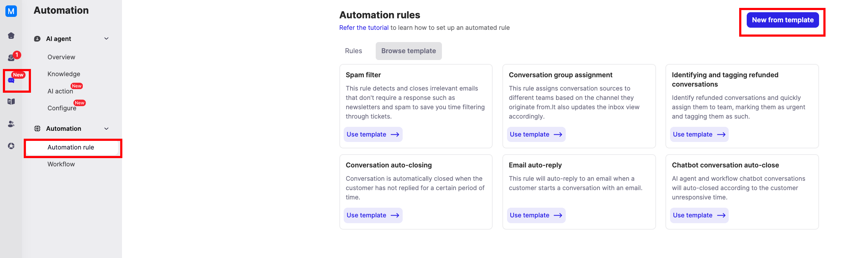Screen dimensions: 868x258
Task: Click the New badge on Configure
Action: tap(80, 103)
